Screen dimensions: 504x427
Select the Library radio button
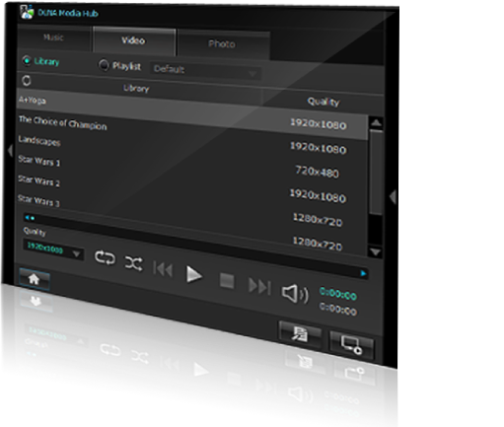click(x=27, y=61)
